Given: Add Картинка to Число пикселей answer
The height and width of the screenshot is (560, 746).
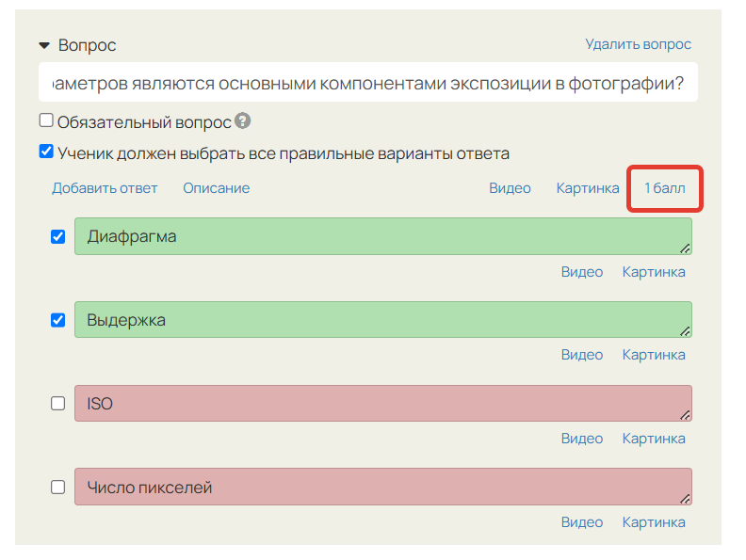Looking at the screenshot, I should click(654, 522).
